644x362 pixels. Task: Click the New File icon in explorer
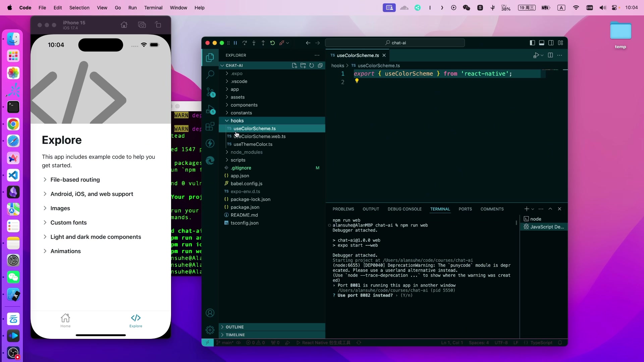[294, 65]
